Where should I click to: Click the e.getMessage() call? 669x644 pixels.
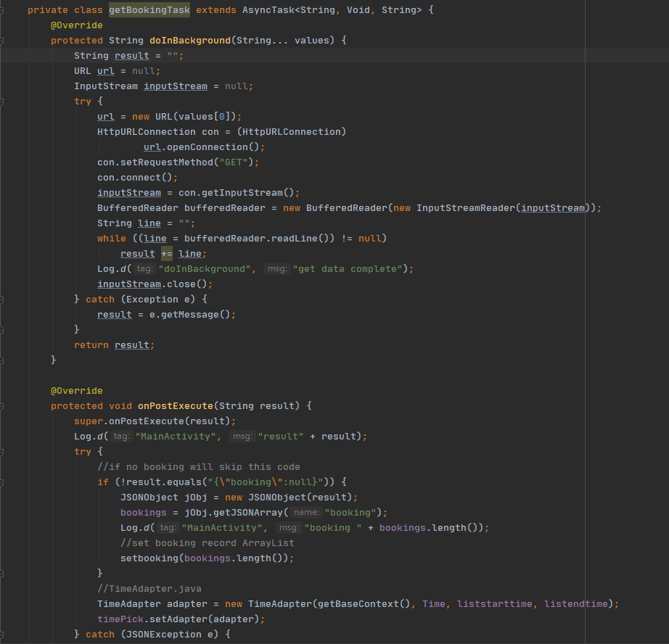[190, 315]
